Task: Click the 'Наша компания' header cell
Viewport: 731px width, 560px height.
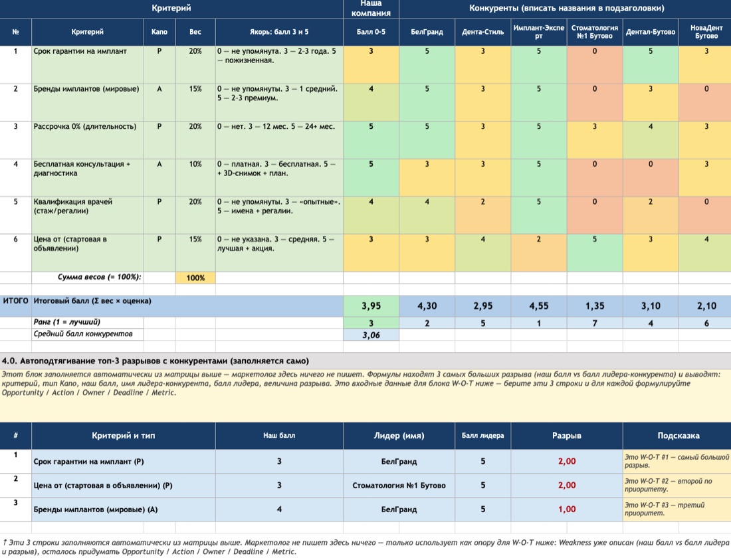Action: [x=371, y=9]
